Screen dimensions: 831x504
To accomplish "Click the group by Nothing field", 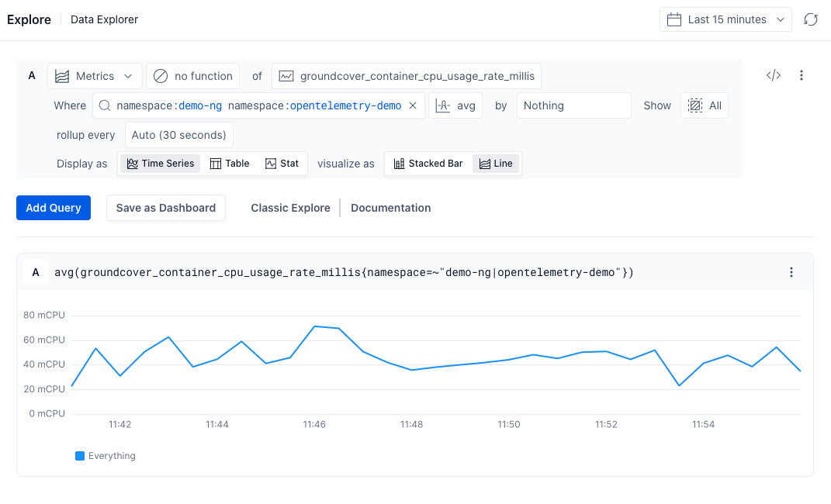I will (573, 105).
